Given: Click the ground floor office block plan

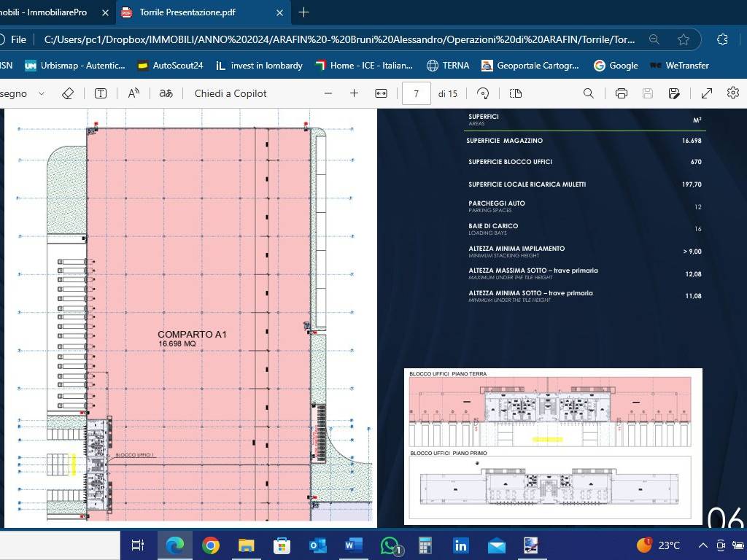Looking at the screenshot, I should point(550,413).
